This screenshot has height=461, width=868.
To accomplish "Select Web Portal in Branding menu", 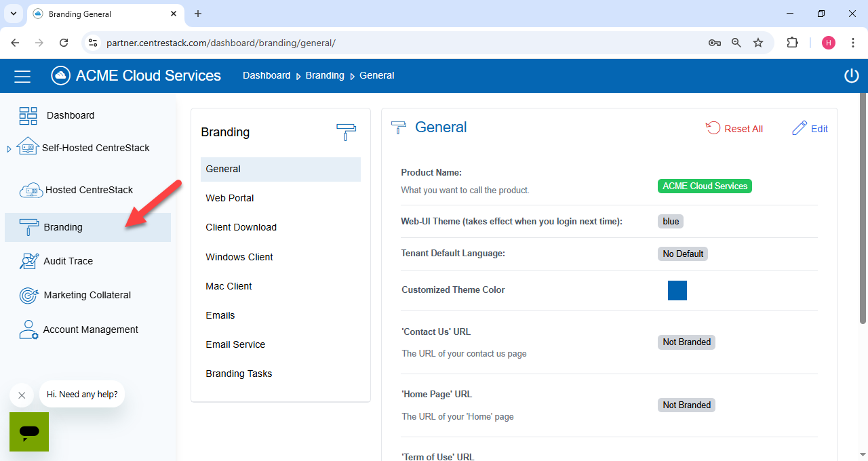I will [x=230, y=198].
